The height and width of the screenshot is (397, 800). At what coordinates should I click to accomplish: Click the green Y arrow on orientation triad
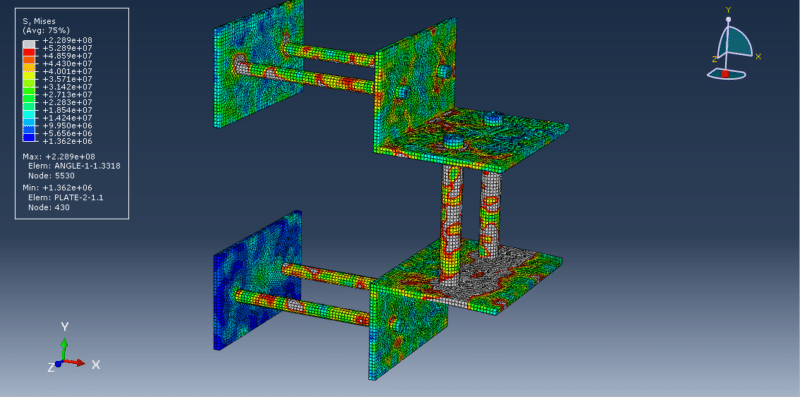click(x=64, y=347)
